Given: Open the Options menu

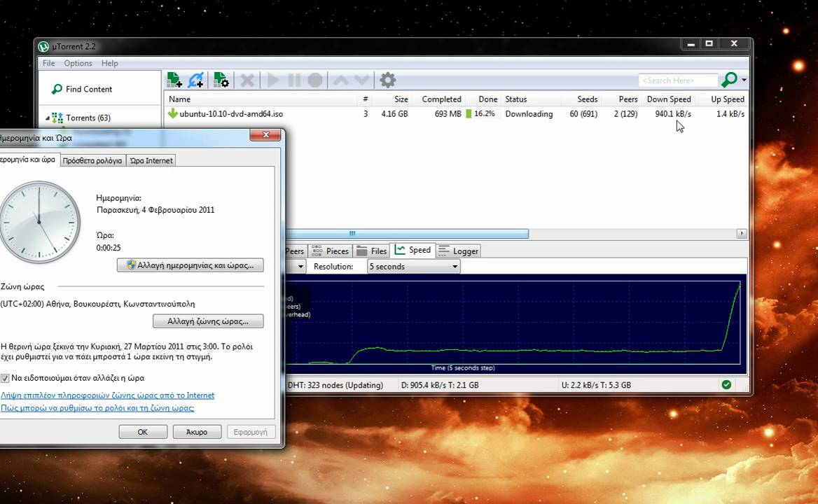Looking at the screenshot, I should pos(78,63).
